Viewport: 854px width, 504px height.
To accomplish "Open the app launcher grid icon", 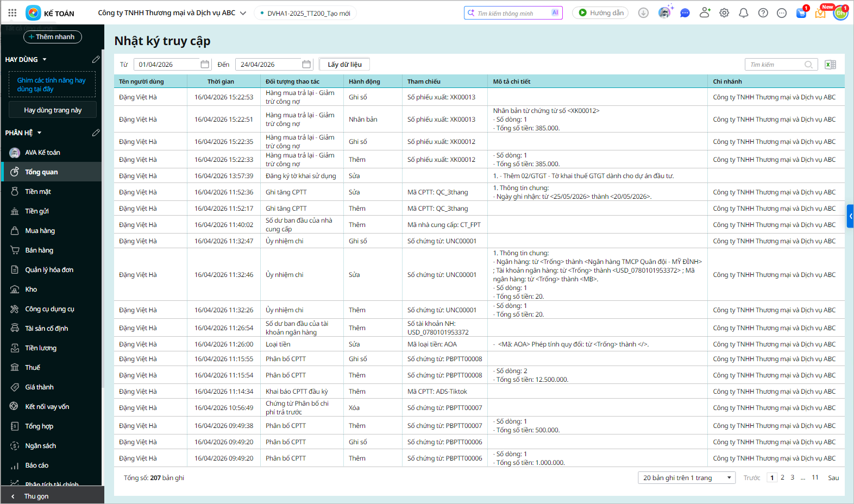I will pyautogui.click(x=12, y=12).
